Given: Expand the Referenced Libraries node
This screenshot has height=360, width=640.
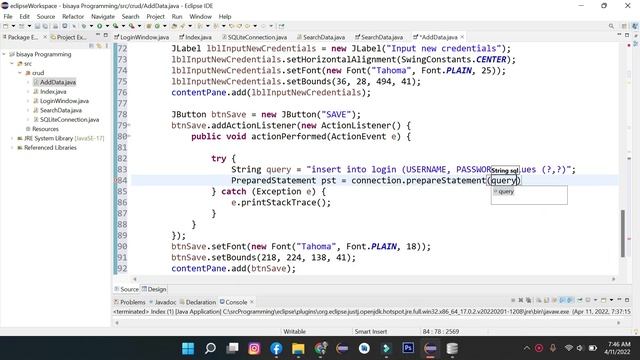Looking at the screenshot, I should pos(12,148).
